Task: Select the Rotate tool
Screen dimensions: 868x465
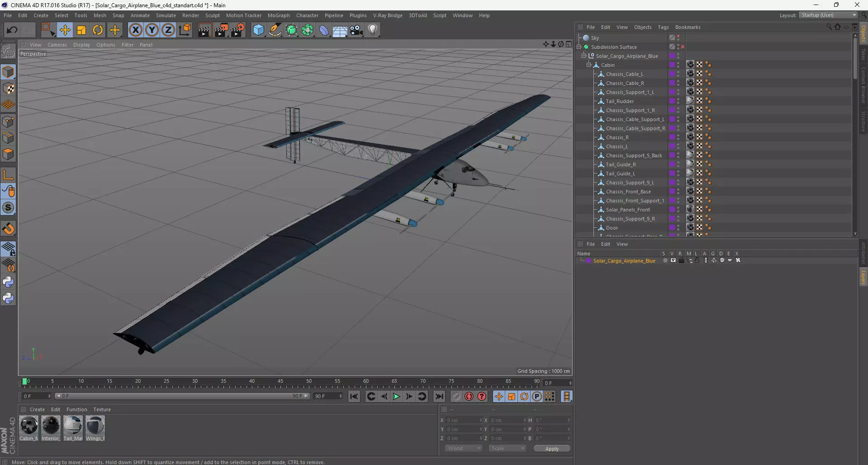Action: coord(98,30)
